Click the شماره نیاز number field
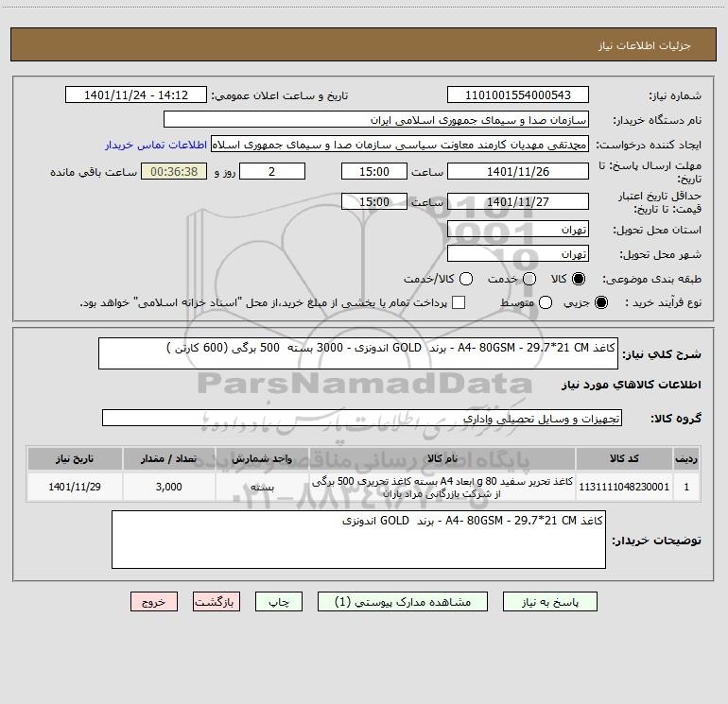The width and height of the screenshot is (728, 704). tap(518, 94)
